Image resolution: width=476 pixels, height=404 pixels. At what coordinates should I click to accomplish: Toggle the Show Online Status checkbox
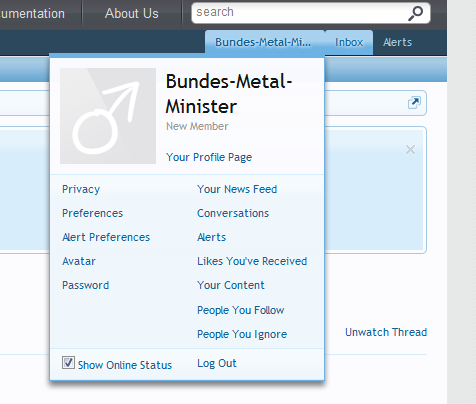coord(68,363)
